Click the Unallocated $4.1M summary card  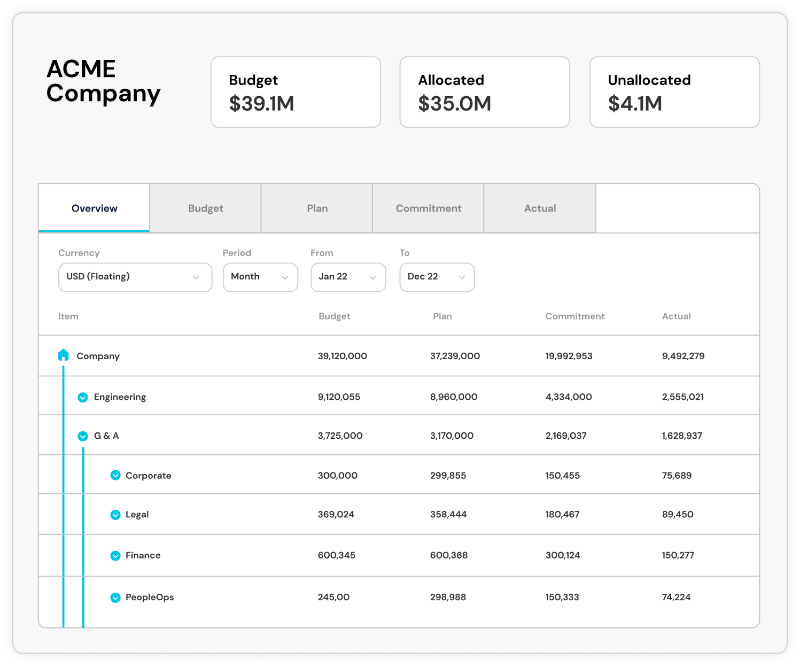pyautogui.click(x=674, y=92)
